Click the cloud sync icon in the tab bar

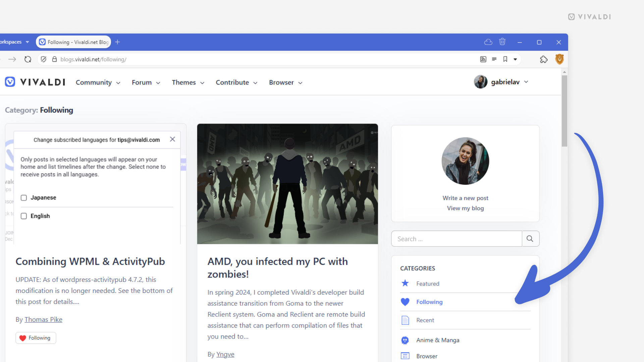coord(488,42)
